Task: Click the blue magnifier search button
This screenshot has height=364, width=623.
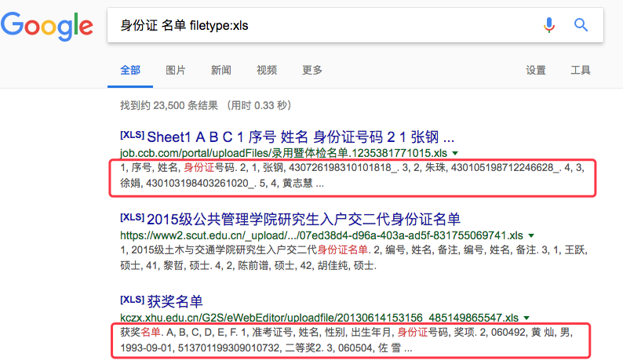Action: [x=581, y=25]
